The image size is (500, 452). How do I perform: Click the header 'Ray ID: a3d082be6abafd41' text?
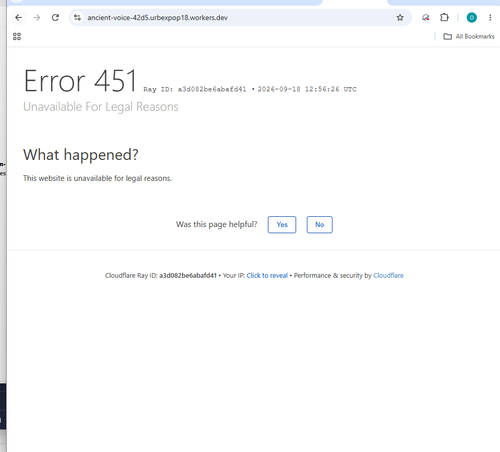(x=195, y=89)
